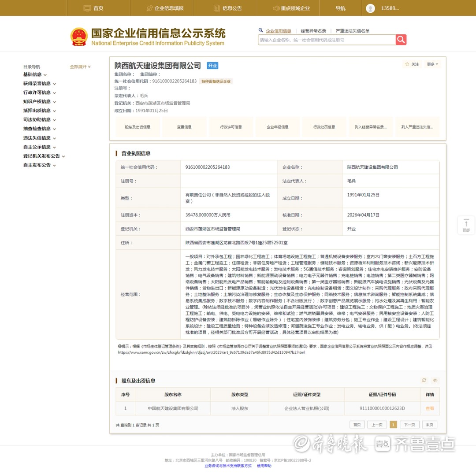Image resolution: width=476 pixels, height=474 pixels.
Task: Click the 顶部 back-to-top arrow
Action: (x=466, y=225)
